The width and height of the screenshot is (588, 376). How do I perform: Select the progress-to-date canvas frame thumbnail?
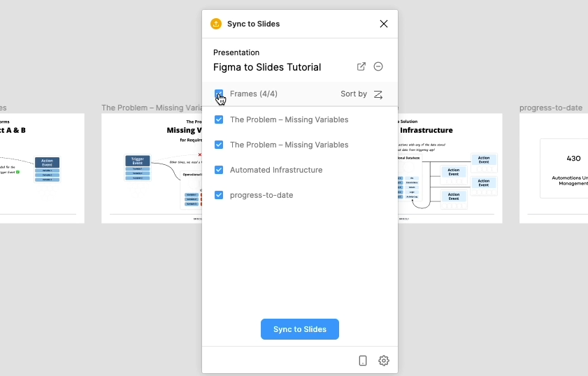(554, 168)
